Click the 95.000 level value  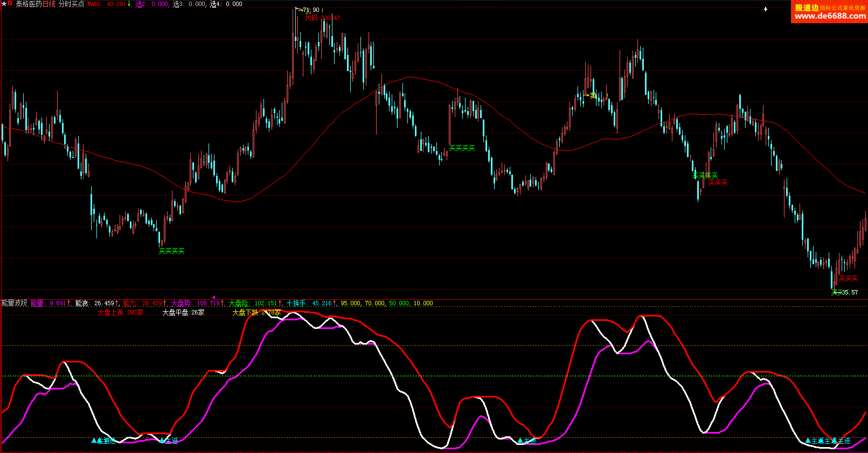pyautogui.click(x=350, y=303)
